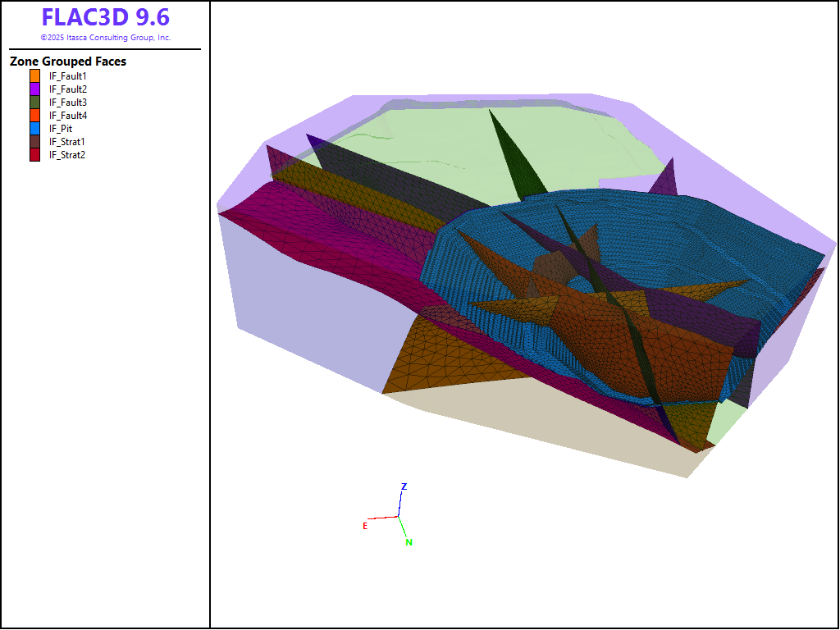
Task: Click the blue Z axis label
Action: 404,486
